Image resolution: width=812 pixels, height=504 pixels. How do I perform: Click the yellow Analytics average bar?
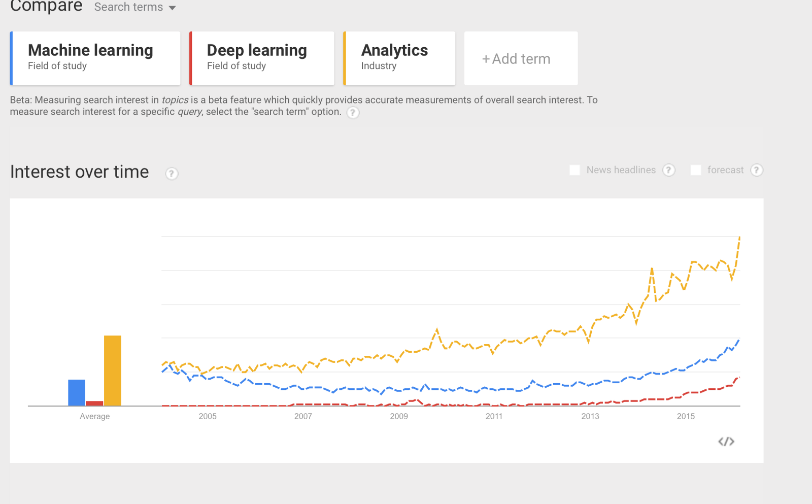tap(113, 371)
